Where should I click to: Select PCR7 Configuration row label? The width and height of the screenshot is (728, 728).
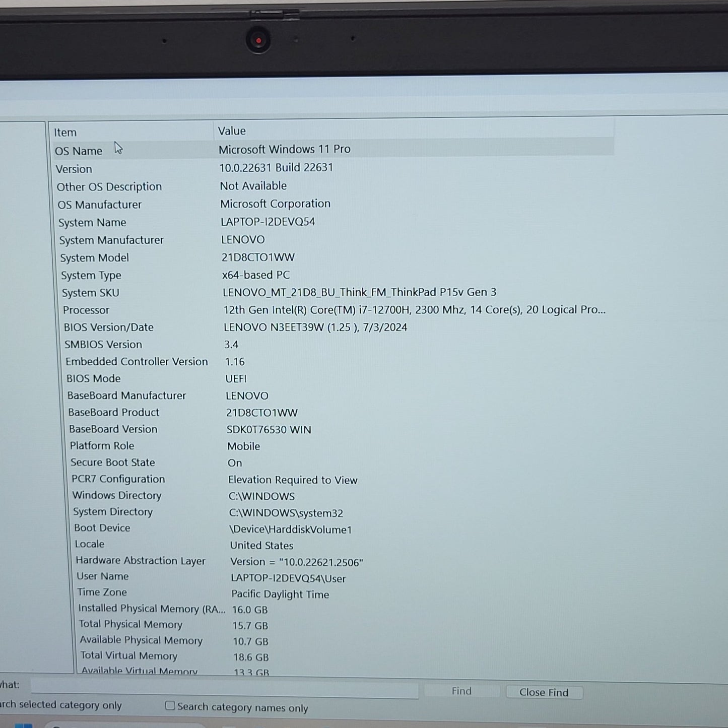pos(118,479)
